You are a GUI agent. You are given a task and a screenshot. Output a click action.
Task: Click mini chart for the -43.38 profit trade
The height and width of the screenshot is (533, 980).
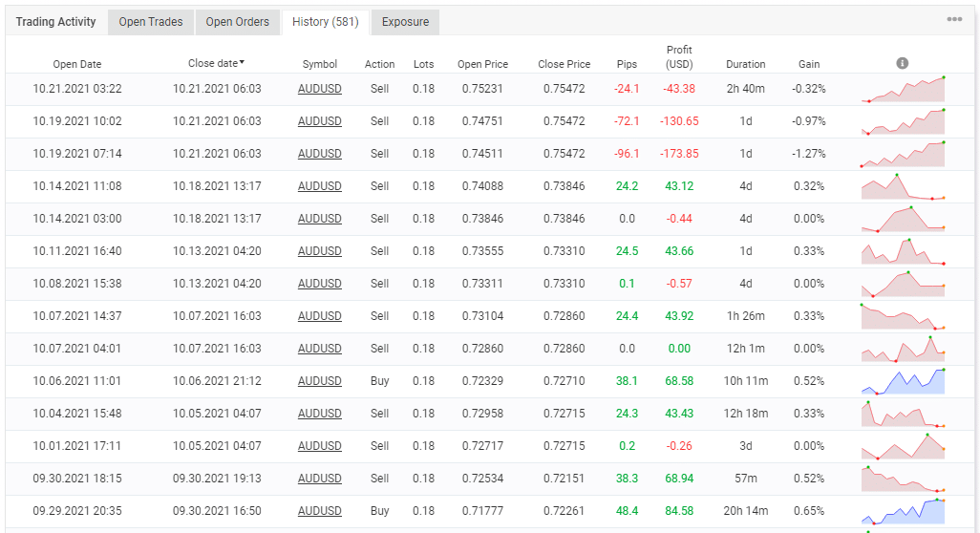(903, 89)
